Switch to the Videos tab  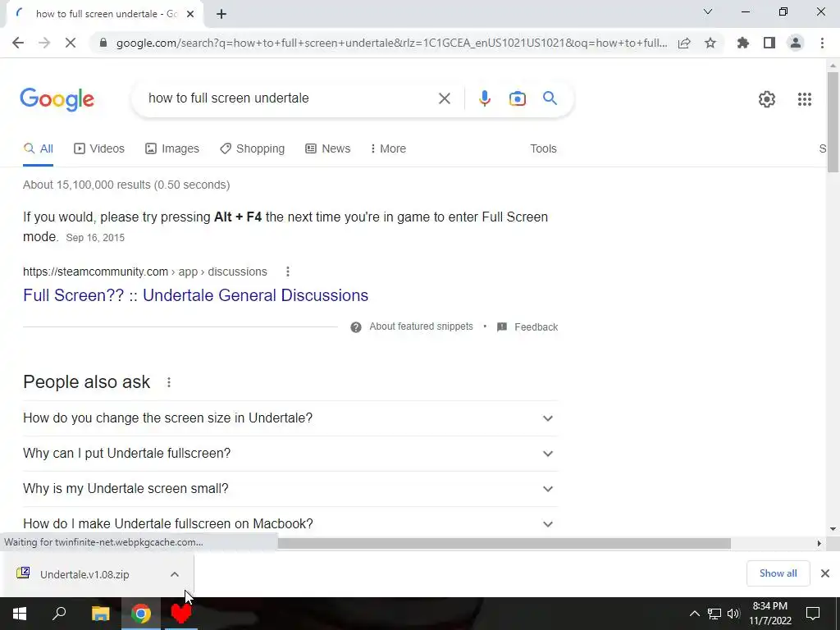pos(99,149)
